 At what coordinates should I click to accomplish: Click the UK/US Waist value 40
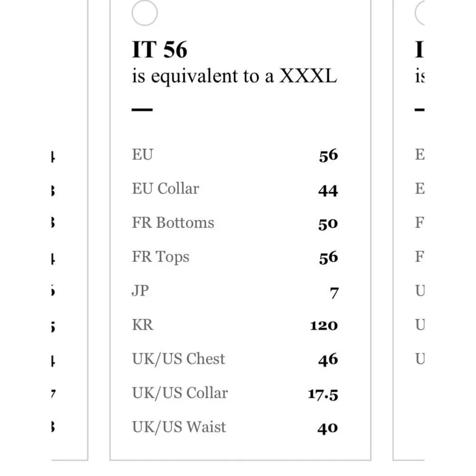[327, 428]
